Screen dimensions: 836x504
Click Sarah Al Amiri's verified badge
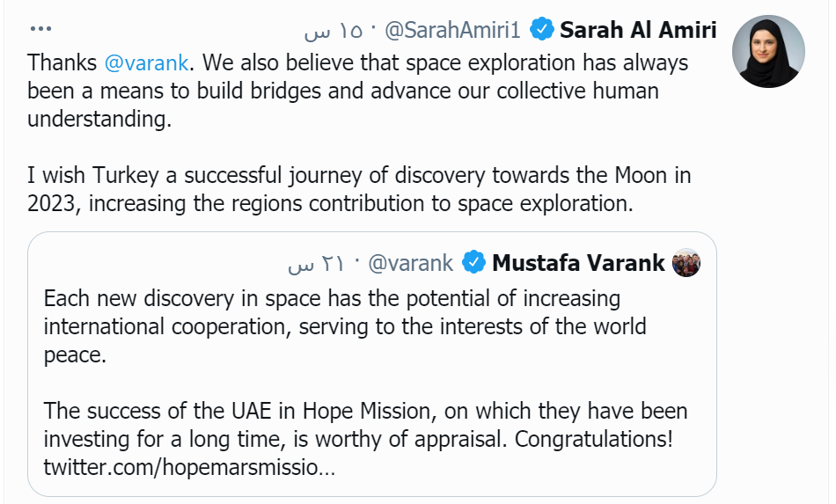click(542, 31)
